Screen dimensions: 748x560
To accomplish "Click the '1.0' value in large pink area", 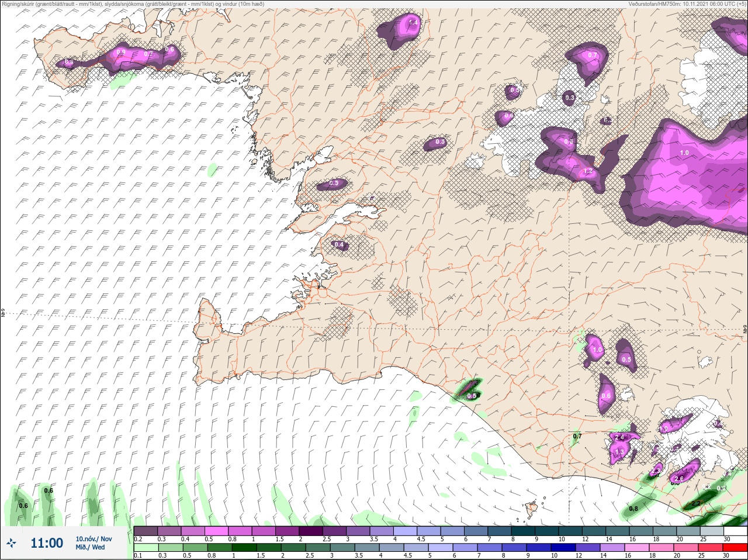I will tap(684, 153).
